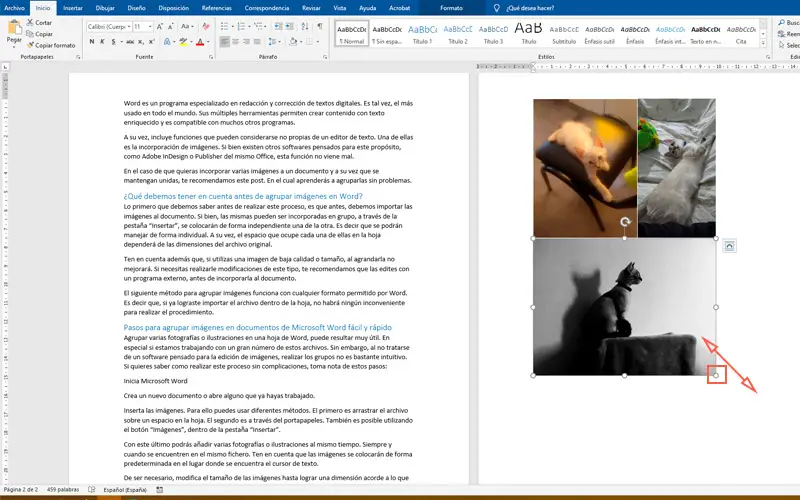The height and width of the screenshot is (500, 800).
Task: Toggle italic (K) formatting
Action: 103,42
